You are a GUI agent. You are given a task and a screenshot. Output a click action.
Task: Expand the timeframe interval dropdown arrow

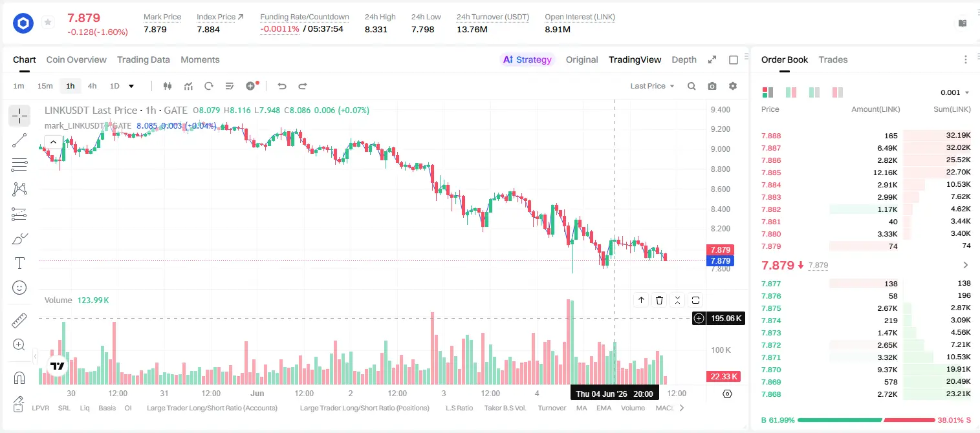[x=131, y=86]
